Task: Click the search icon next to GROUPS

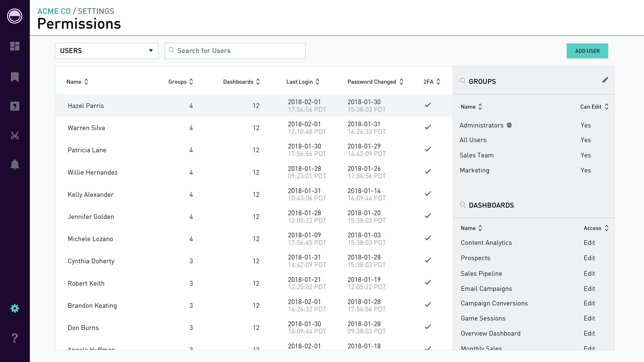Action: point(463,81)
